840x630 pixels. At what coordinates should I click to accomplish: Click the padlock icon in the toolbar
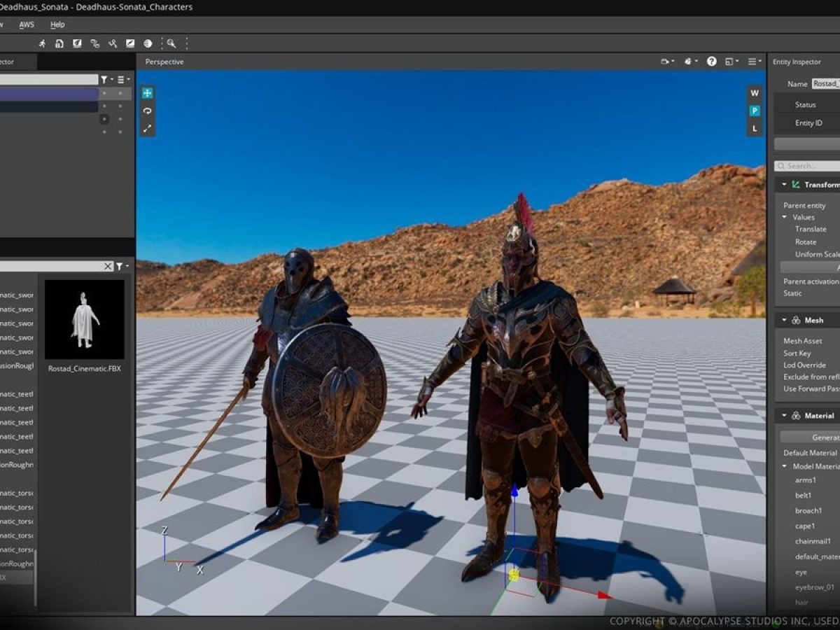click(x=59, y=43)
